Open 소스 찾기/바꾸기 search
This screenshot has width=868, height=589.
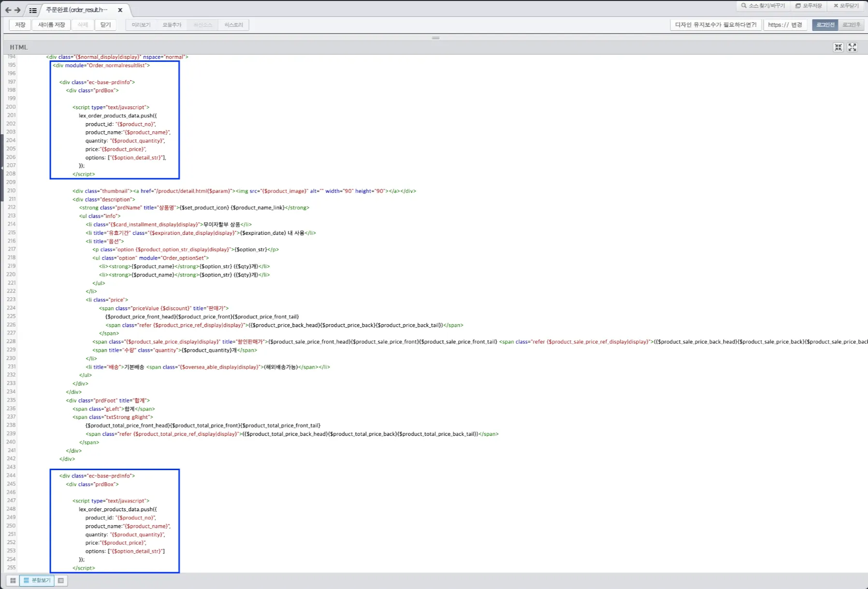763,6
